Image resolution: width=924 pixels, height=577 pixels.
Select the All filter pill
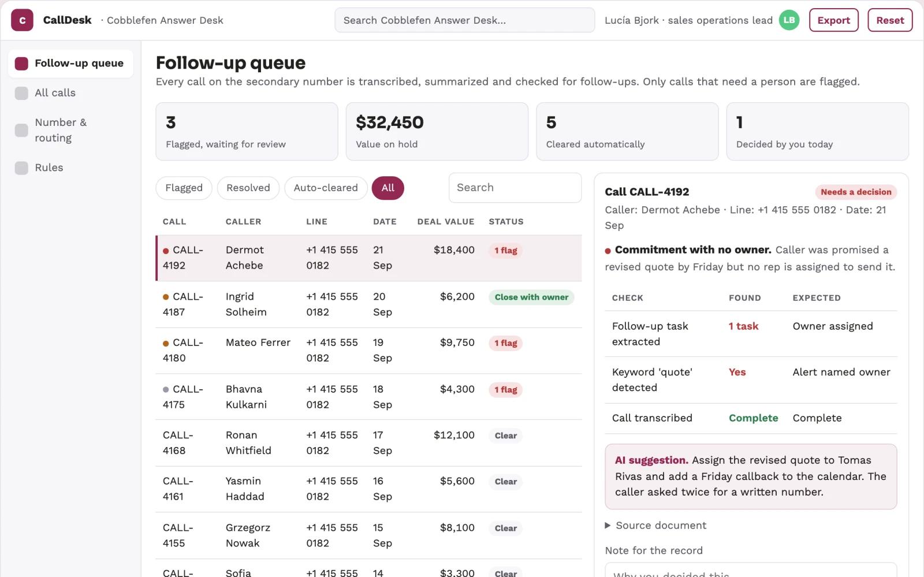point(388,188)
